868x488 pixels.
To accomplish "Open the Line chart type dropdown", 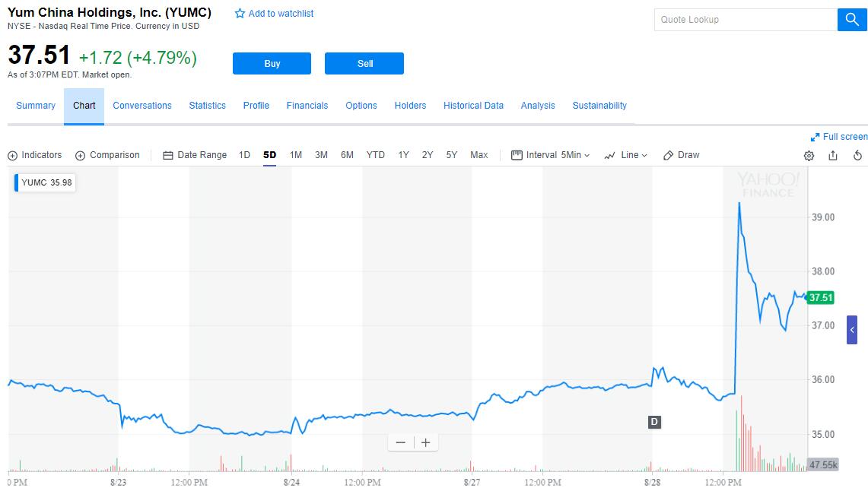I will click(x=625, y=155).
